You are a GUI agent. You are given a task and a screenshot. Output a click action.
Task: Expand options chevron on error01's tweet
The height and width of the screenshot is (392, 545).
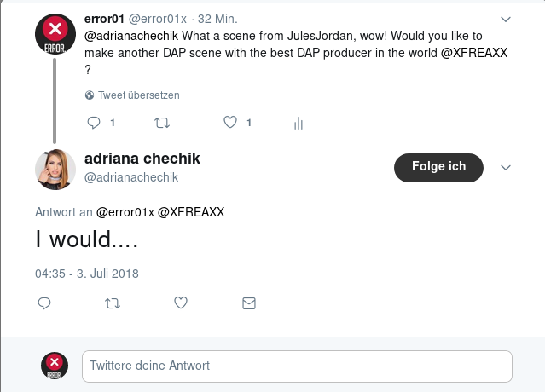[x=505, y=19]
